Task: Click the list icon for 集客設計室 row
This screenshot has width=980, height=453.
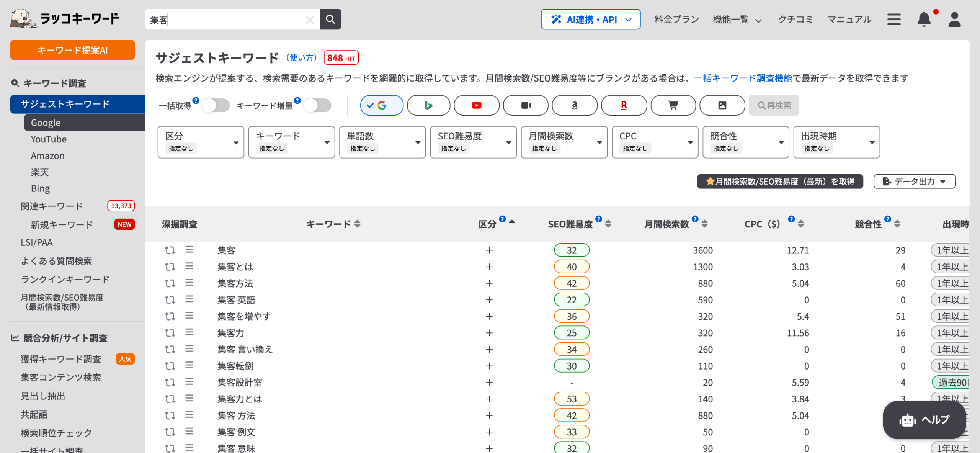Action: [189, 382]
